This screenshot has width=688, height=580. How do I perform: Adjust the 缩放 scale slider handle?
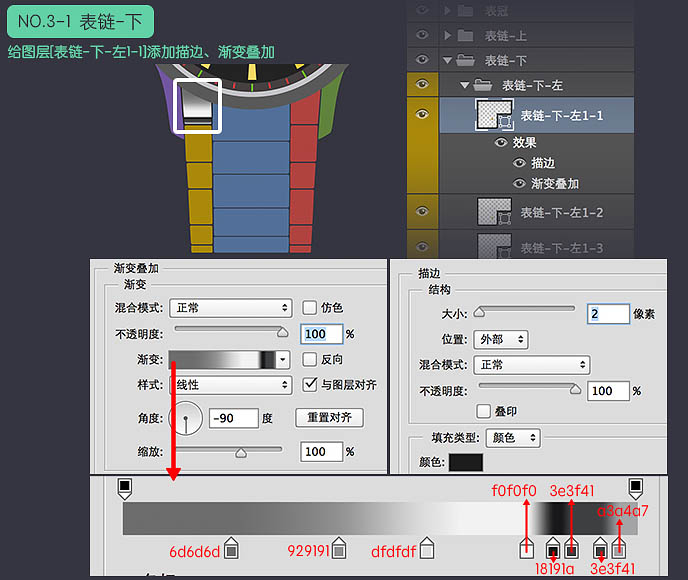point(241,453)
